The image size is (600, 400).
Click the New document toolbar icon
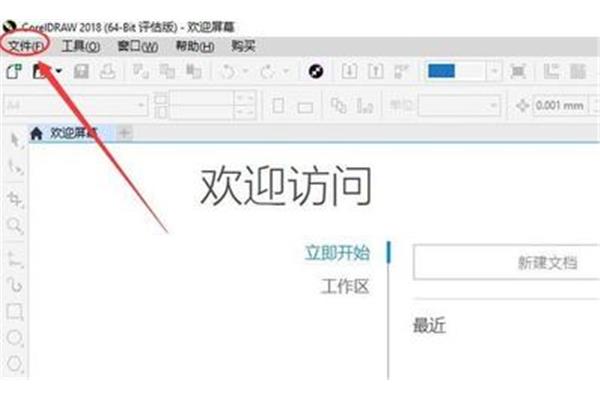(x=15, y=71)
